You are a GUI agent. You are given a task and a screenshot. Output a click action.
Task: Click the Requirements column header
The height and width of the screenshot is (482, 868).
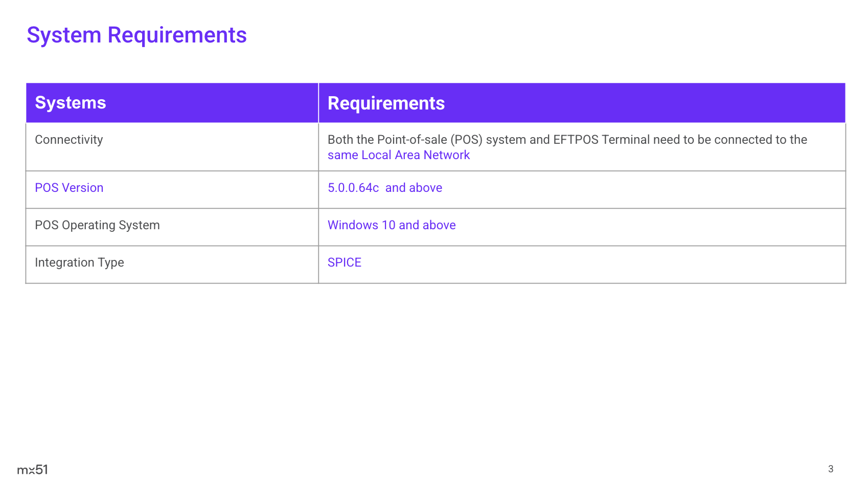click(386, 103)
